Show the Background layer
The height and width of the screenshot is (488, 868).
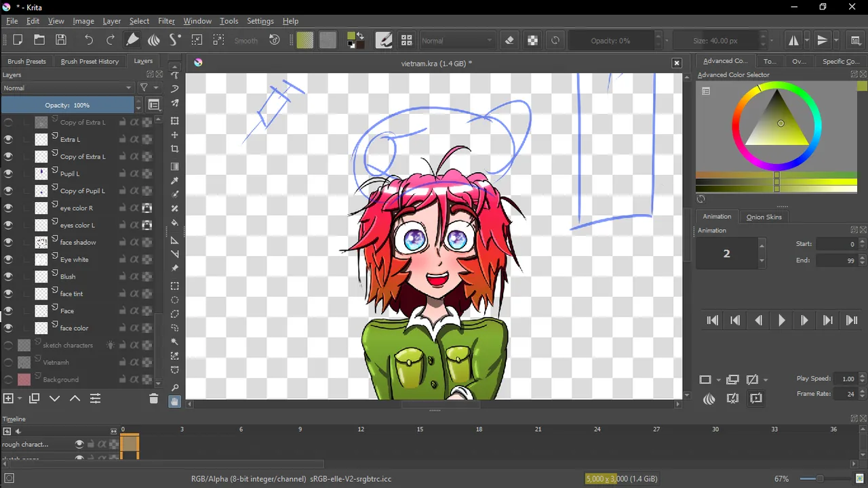[x=8, y=380]
